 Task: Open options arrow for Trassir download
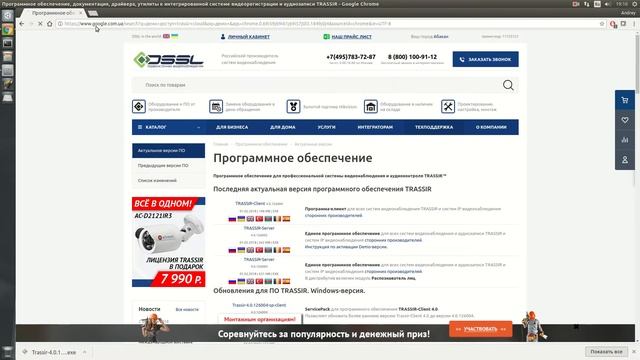click(x=84, y=352)
